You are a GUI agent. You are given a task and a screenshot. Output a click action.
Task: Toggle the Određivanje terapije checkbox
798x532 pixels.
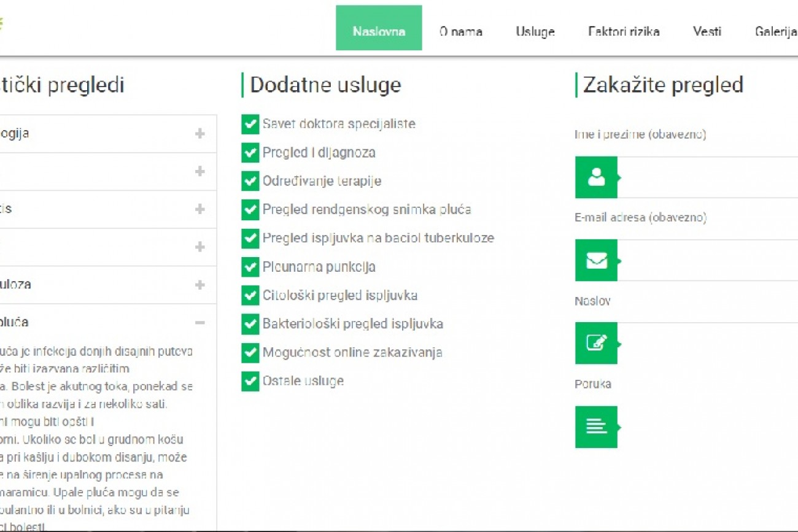(x=250, y=181)
